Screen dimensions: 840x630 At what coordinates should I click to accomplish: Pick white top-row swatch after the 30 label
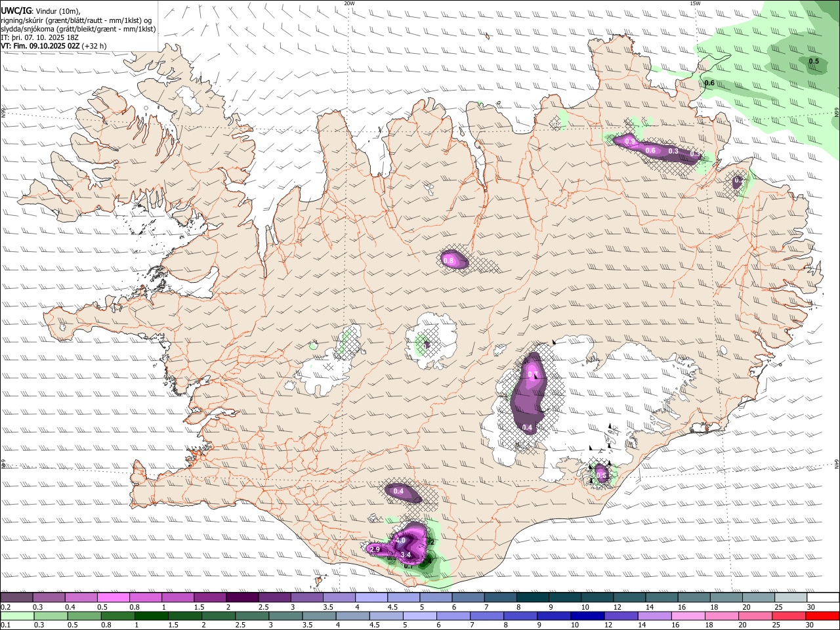823,597
